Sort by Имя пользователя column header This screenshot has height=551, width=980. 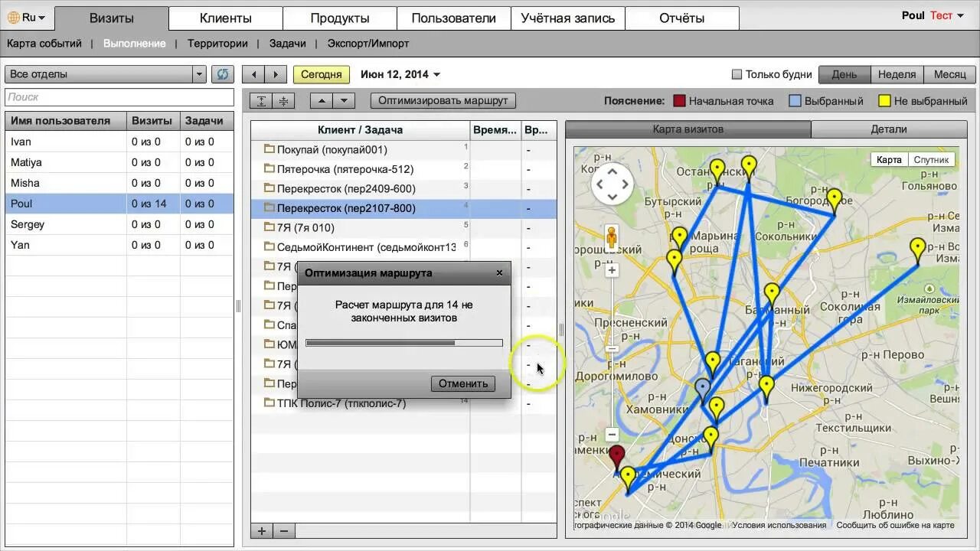pos(66,121)
